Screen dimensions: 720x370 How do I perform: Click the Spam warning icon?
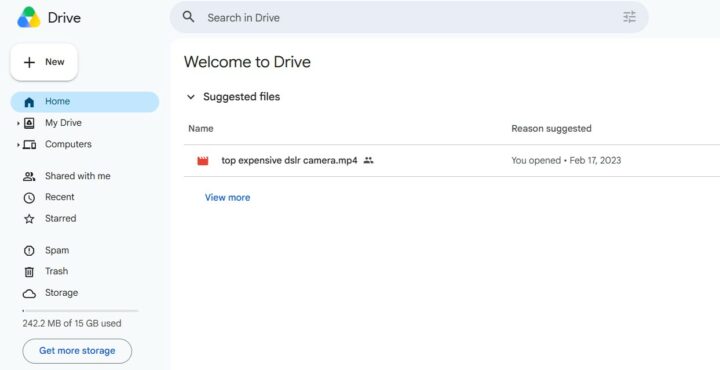29,251
